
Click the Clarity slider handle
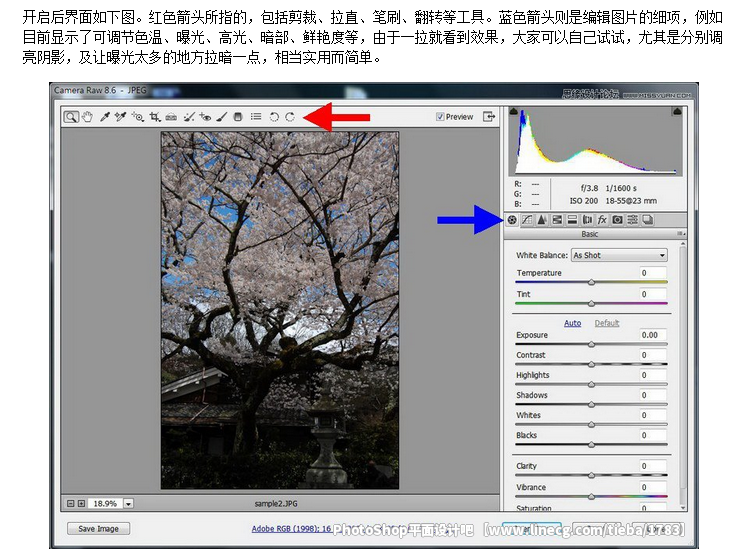591,475
